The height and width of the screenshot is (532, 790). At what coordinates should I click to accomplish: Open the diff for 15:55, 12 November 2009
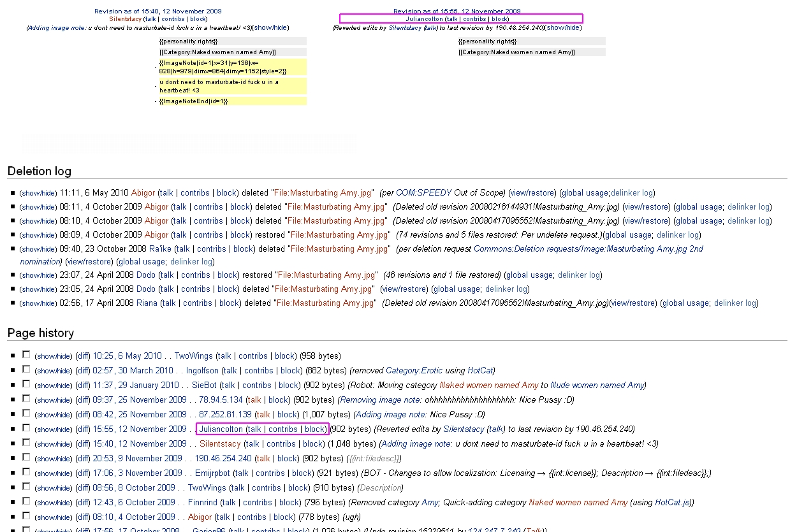click(83, 429)
